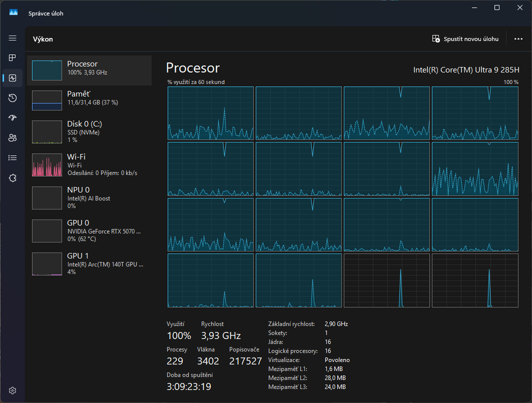Open NPU 0 Intel AI Boost view
Viewport: 532px width, 403px height.
(89, 198)
